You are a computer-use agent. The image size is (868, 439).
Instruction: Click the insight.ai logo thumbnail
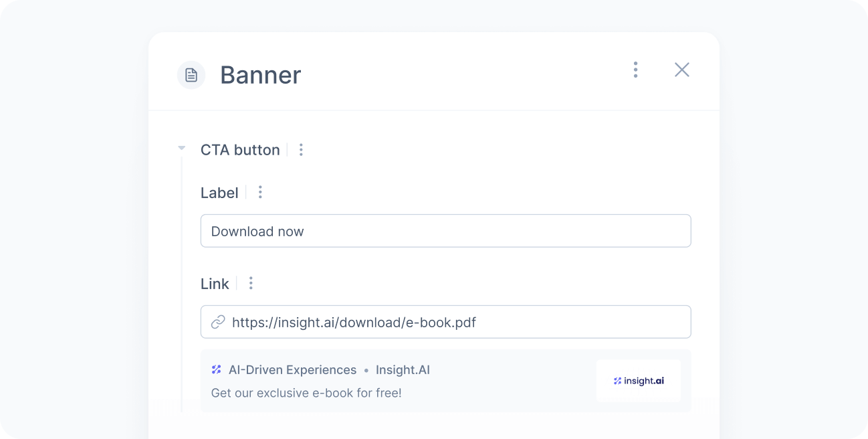click(639, 381)
